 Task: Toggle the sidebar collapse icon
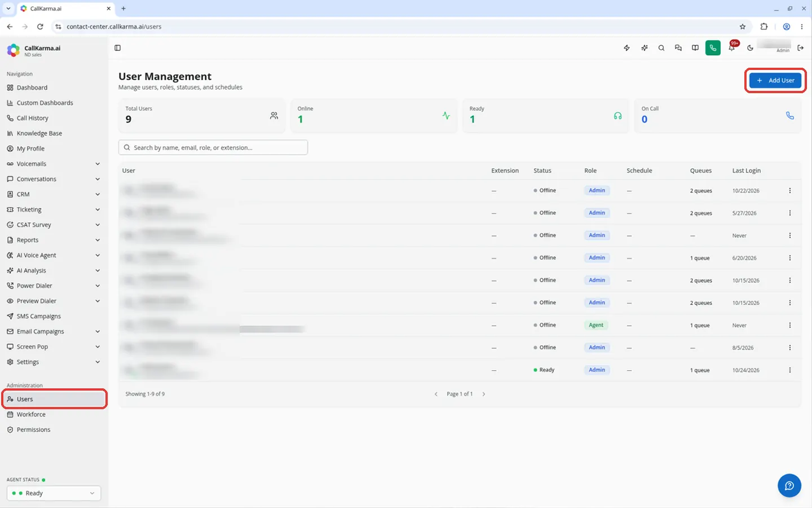tap(117, 48)
